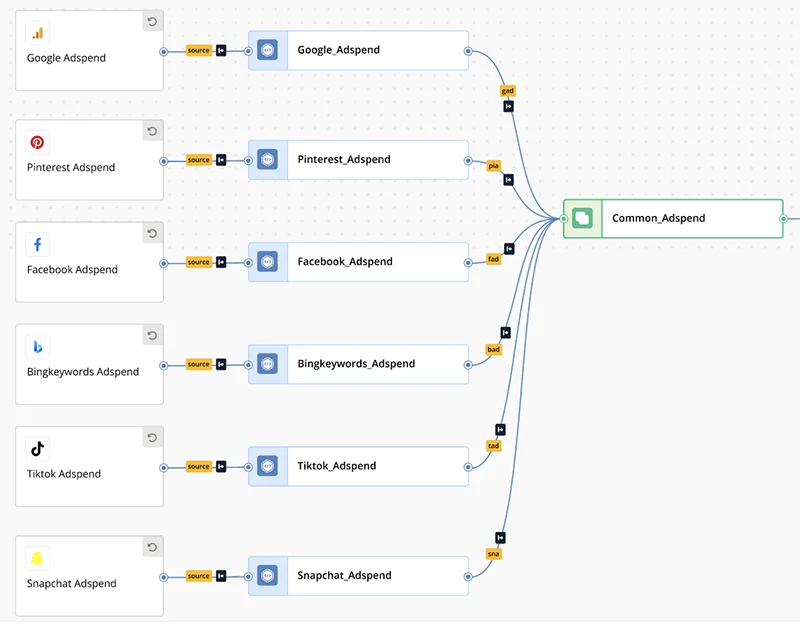This screenshot has height=625, width=800.
Task: Click the black connector icon next to bad label
Action: click(506, 333)
